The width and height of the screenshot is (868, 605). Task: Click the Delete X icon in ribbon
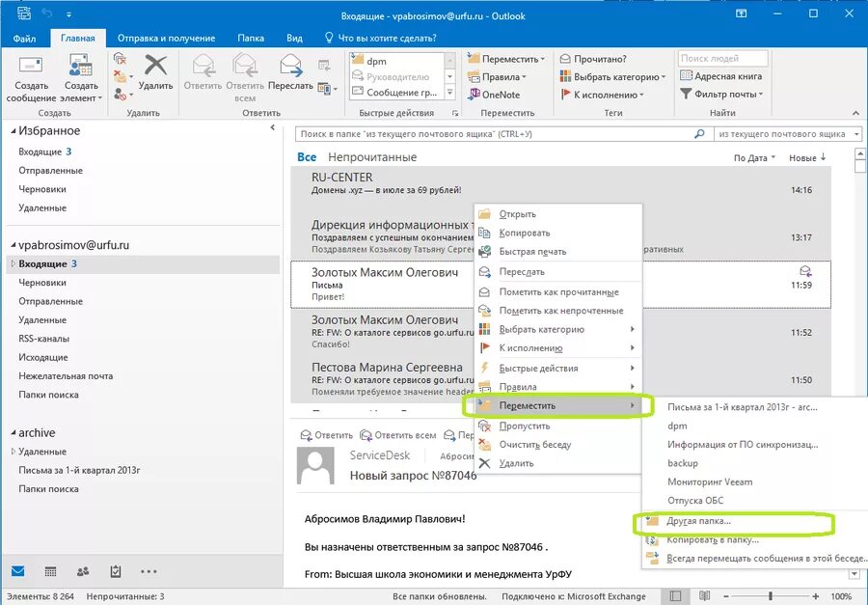pyautogui.click(x=155, y=66)
